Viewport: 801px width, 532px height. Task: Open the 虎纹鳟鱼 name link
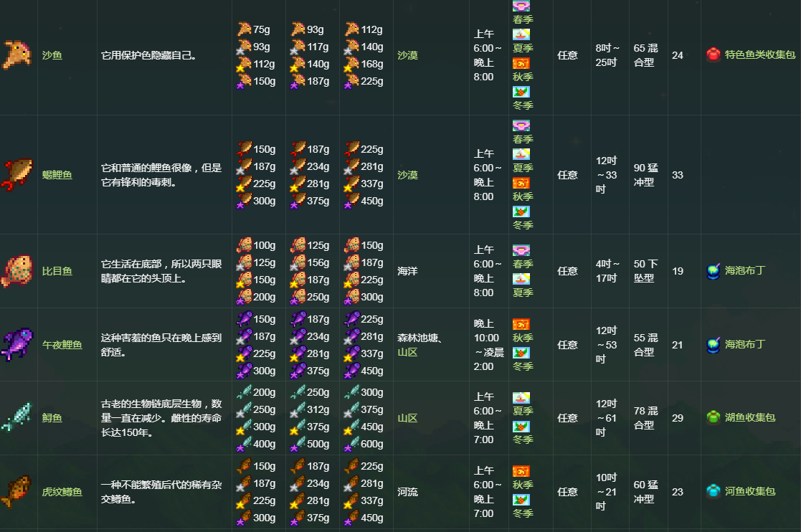coord(62,492)
